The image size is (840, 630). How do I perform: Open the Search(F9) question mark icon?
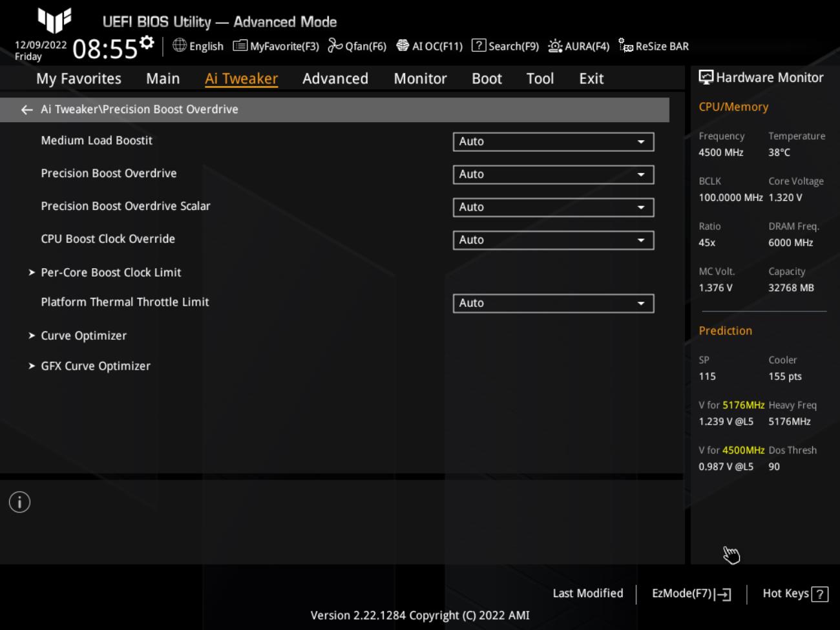click(x=479, y=45)
